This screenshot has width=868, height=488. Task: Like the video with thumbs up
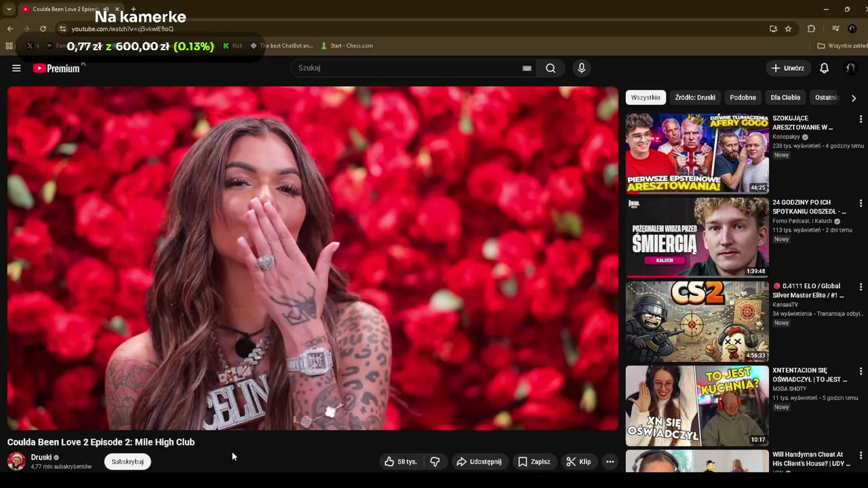pyautogui.click(x=401, y=462)
